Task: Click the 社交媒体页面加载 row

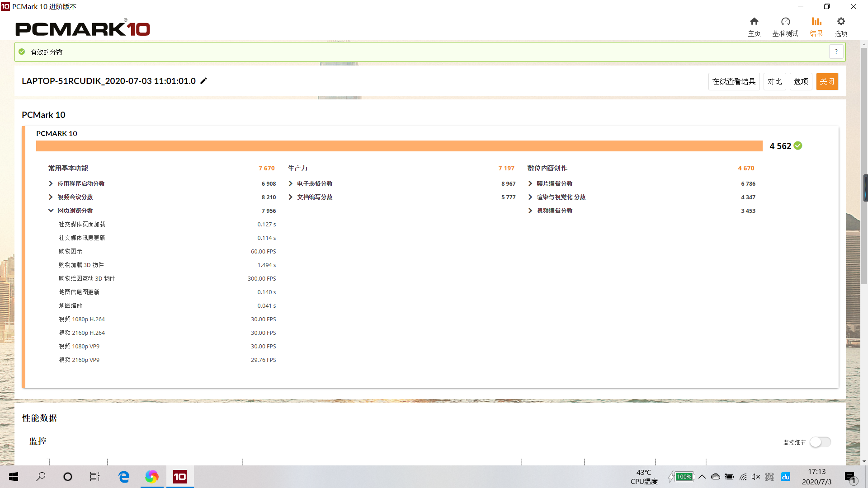Action: (x=167, y=224)
